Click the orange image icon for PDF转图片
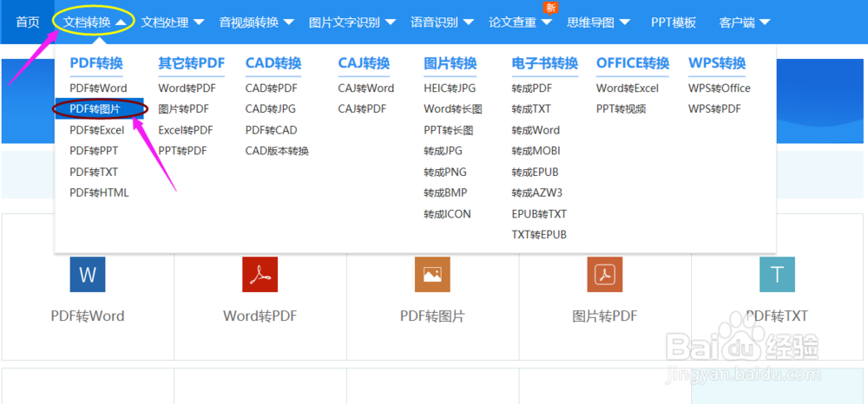The image size is (868, 404). click(x=432, y=274)
